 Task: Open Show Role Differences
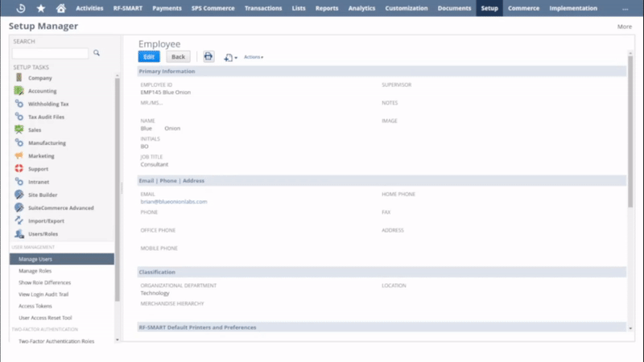tap(45, 282)
